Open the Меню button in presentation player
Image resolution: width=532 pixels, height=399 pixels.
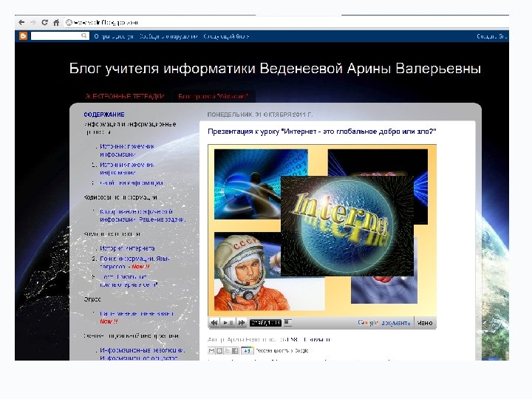coord(425,323)
